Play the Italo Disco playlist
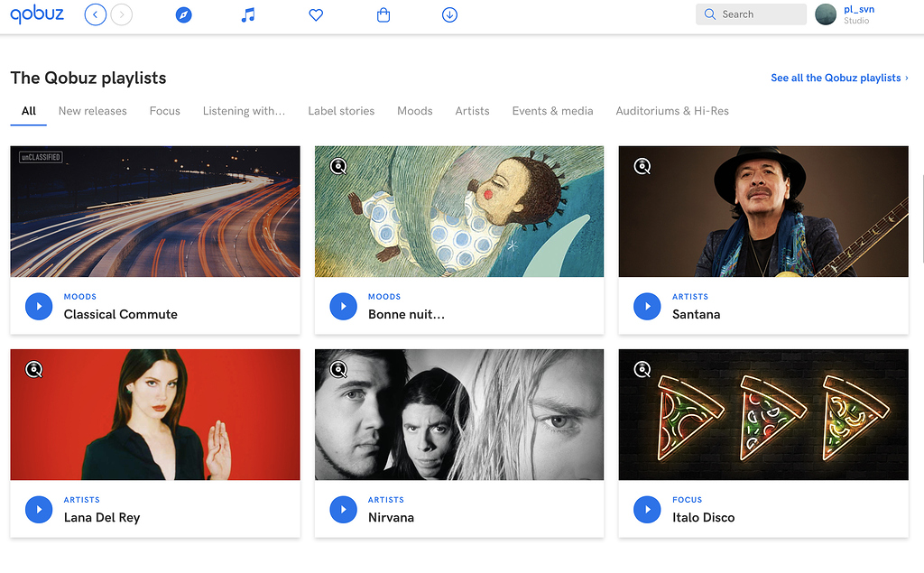The height and width of the screenshot is (573, 924). tap(647, 510)
